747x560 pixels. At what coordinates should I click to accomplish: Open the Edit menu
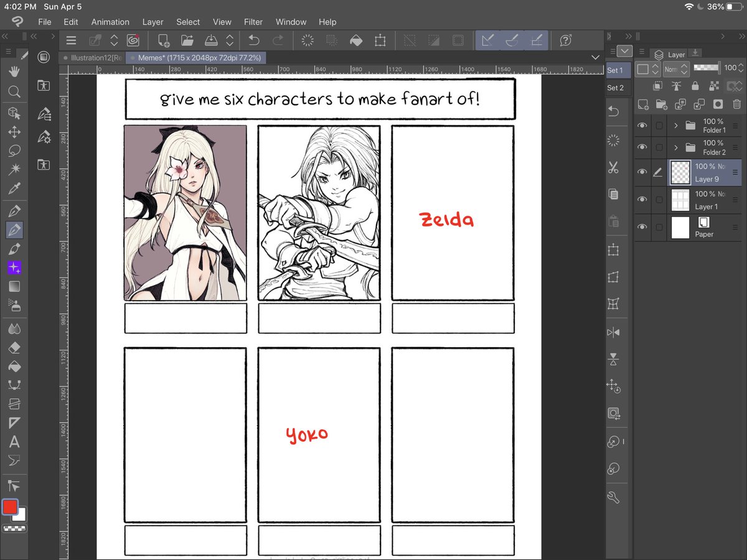71,22
